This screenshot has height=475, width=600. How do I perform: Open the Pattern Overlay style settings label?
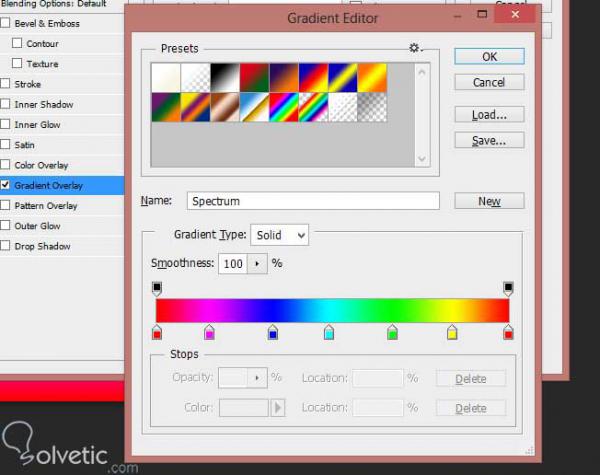click(46, 206)
